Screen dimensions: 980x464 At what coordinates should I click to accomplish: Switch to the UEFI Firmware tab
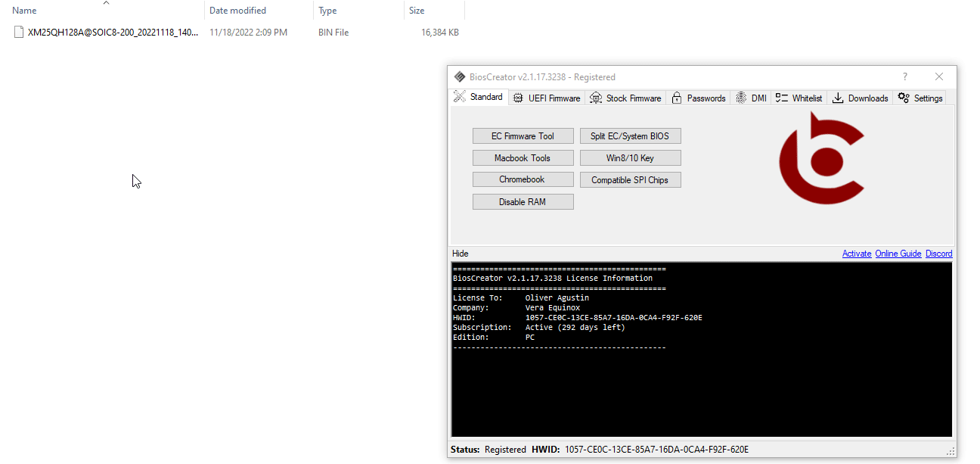(546, 98)
